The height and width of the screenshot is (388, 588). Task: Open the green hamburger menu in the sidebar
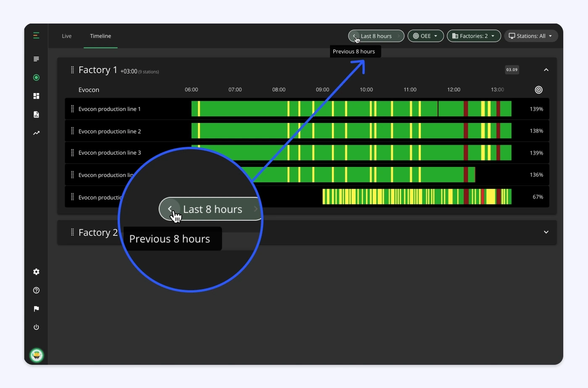(x=36, y=36)
